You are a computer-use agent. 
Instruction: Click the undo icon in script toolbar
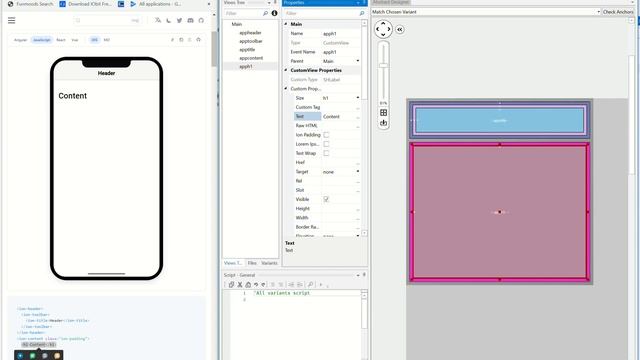(256, 284)
